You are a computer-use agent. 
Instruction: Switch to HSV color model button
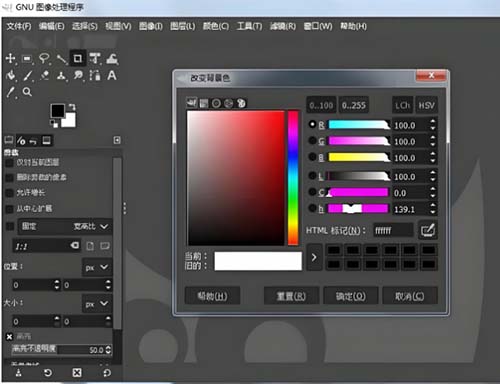(x=426, y=105)
